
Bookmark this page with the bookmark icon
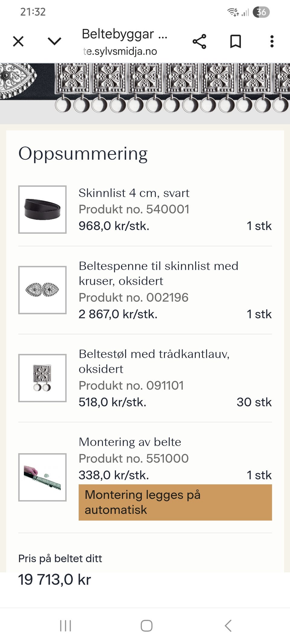point(236,41)
